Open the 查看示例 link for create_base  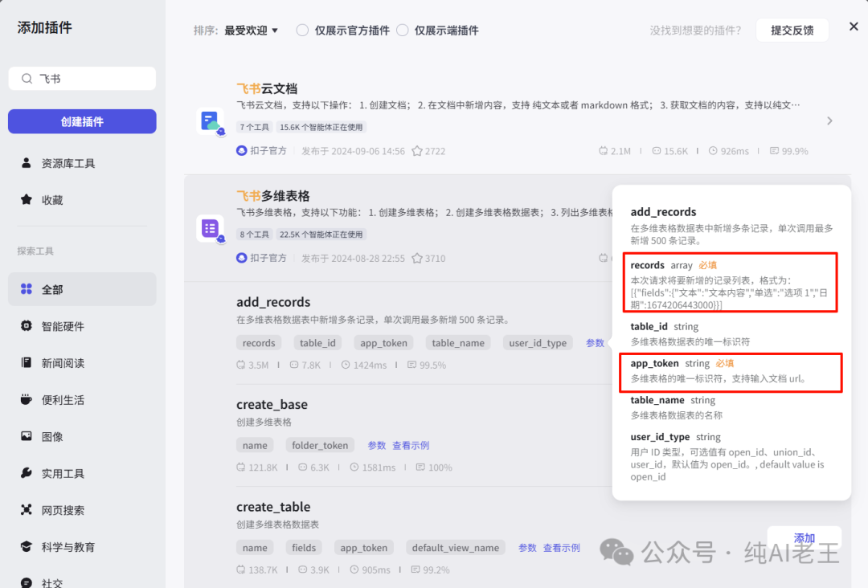tap(411, 445)
